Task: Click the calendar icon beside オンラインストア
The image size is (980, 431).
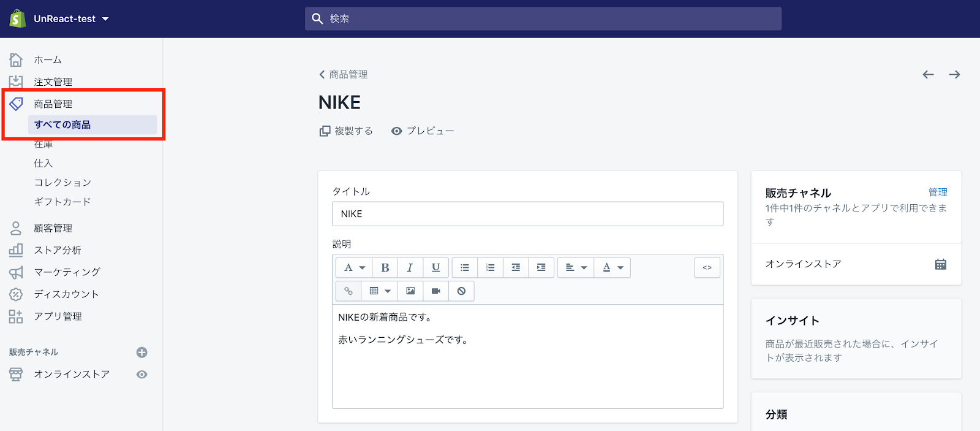Action: 941,264
